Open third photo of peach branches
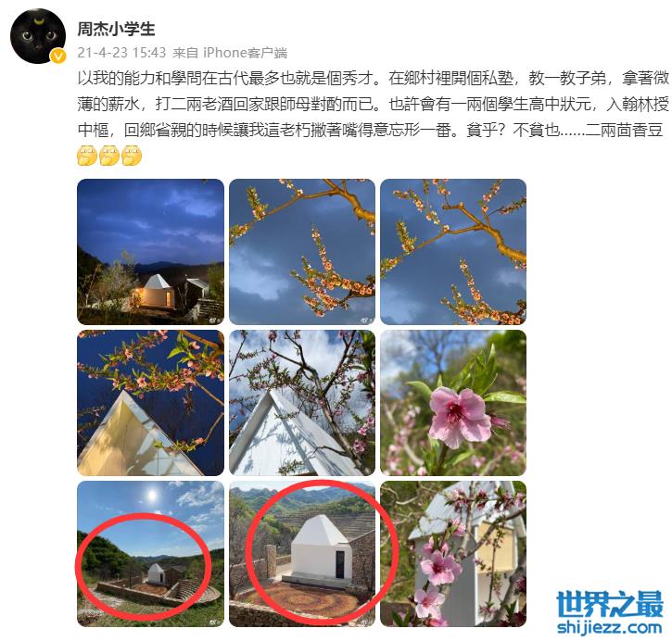 [453, 252]
